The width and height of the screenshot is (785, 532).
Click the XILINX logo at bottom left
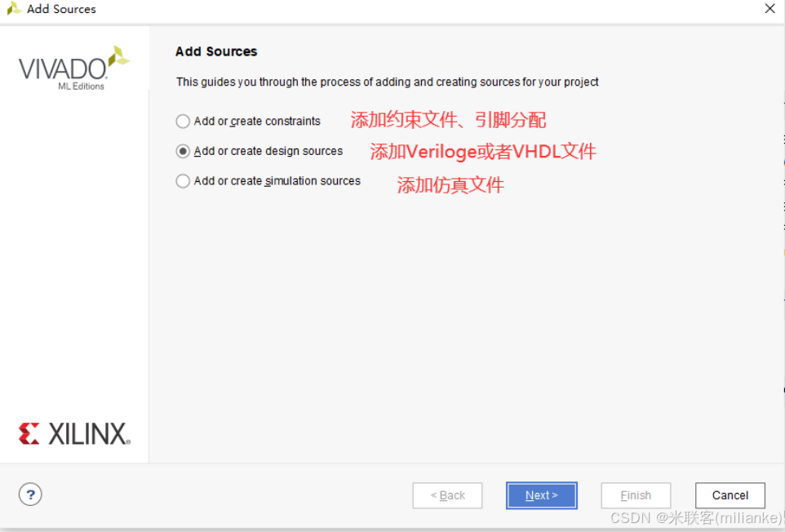click(73, 433)
